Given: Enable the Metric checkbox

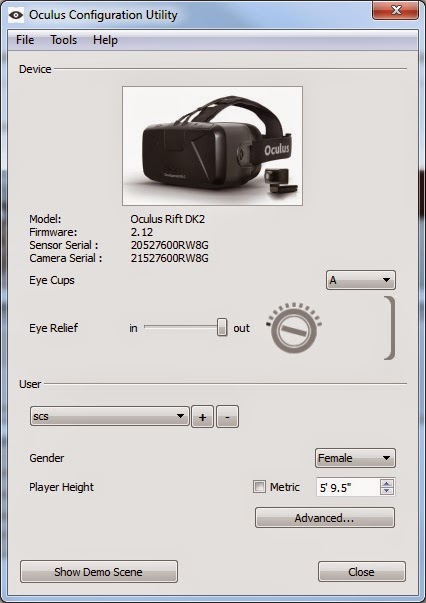Looking at the screenshot, I should 259,487.
